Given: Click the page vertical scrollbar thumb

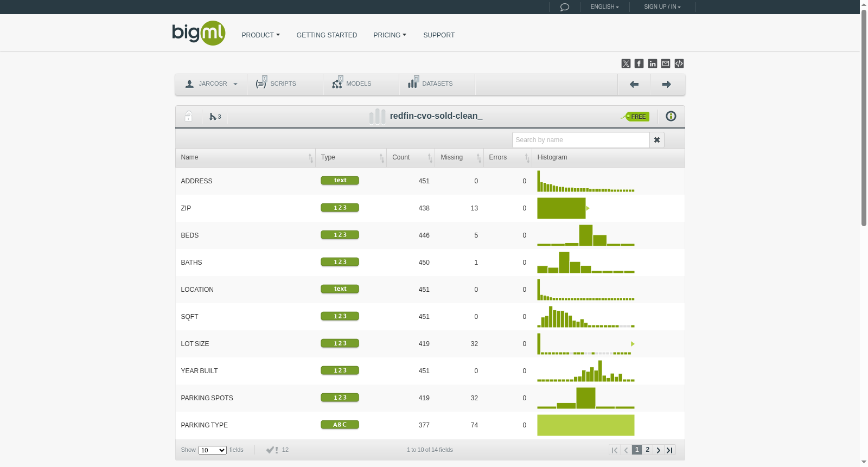Looking at the screenshot, I should coord(864,117).
